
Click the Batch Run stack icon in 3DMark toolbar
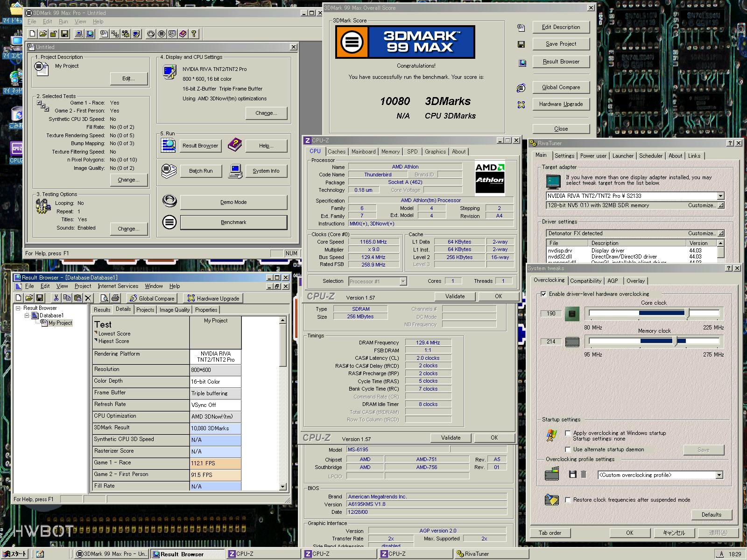click(172, 34)
